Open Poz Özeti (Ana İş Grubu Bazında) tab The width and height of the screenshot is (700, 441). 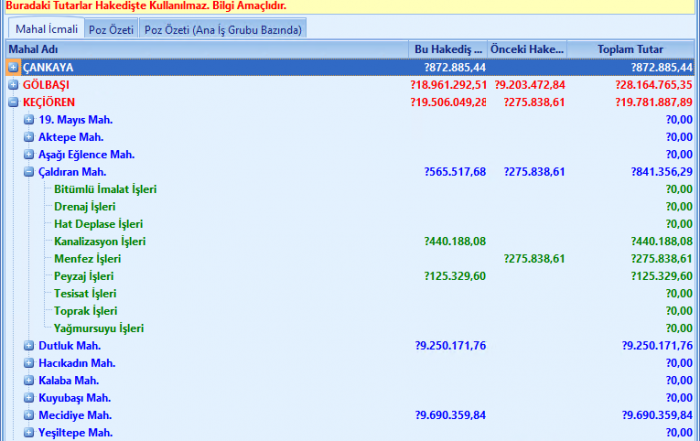(x=223, y=29)
